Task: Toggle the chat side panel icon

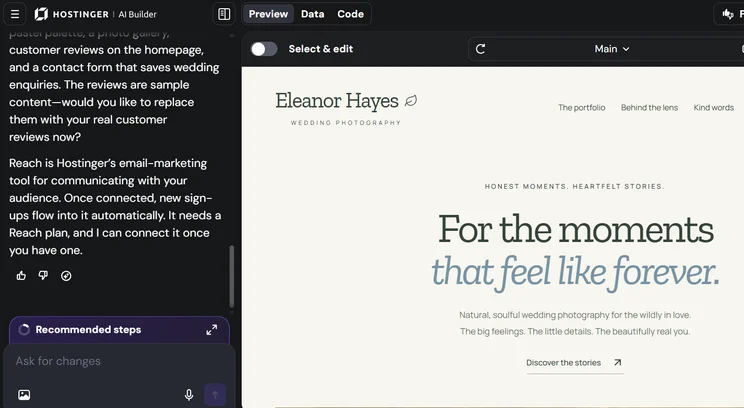Action: click(224, 14)
